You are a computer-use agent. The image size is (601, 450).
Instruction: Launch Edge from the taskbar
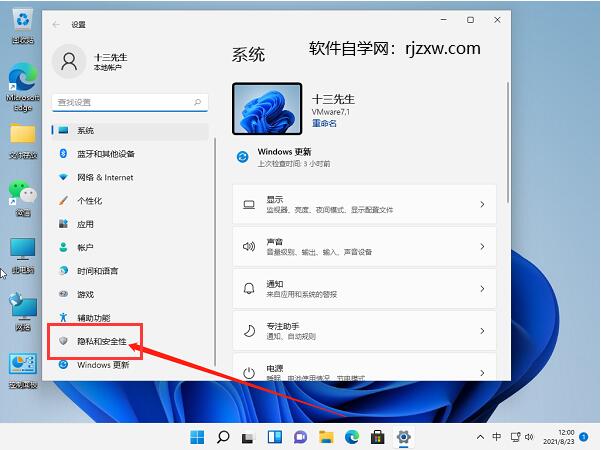[352, 437]
